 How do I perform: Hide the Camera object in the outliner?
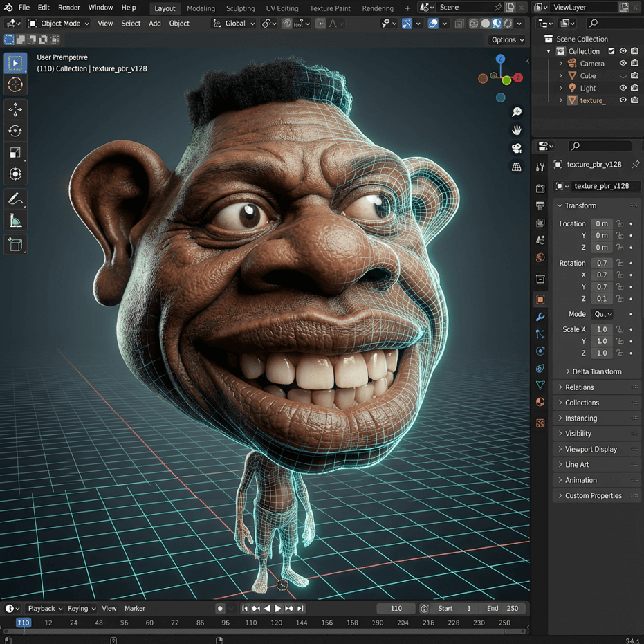[623, 64]
